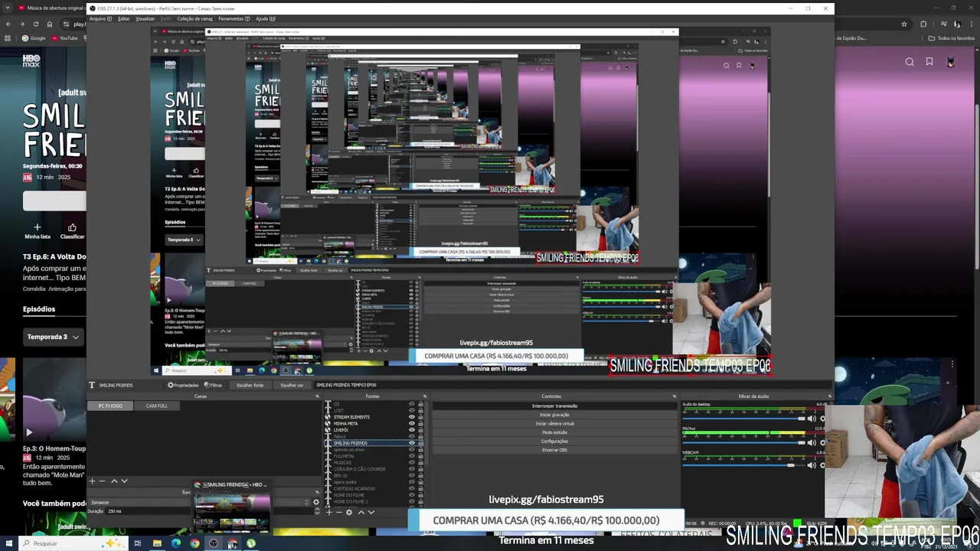Select the CAM FULL scene

tap(157, 406)
